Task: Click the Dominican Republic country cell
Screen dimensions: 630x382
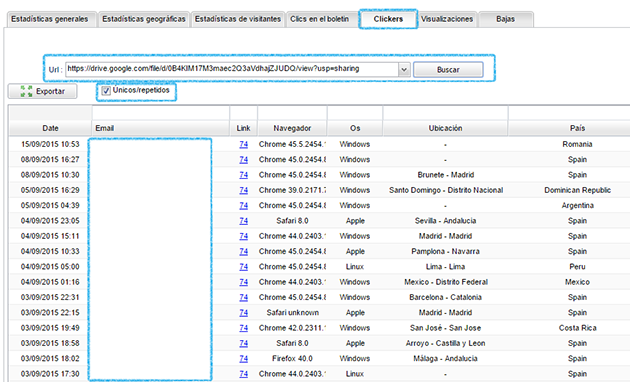Action: point(577,190)
